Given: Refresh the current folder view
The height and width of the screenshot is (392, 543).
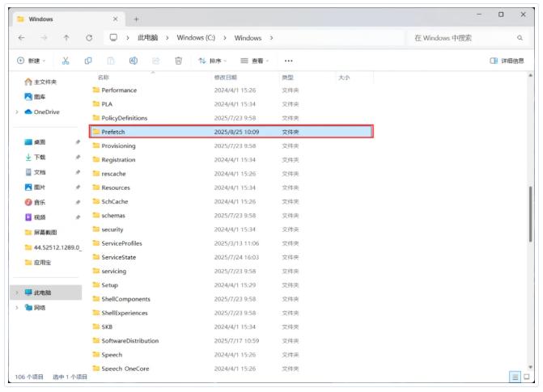Looking at the screenshot, I should 89,38.
